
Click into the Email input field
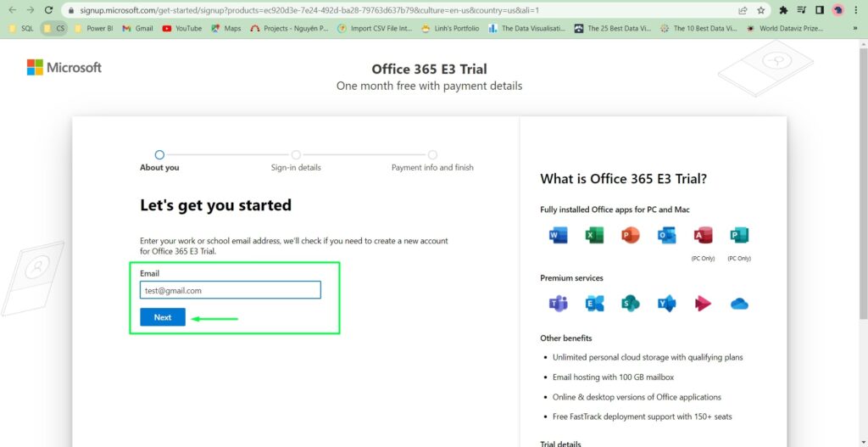tap(230, 290)
